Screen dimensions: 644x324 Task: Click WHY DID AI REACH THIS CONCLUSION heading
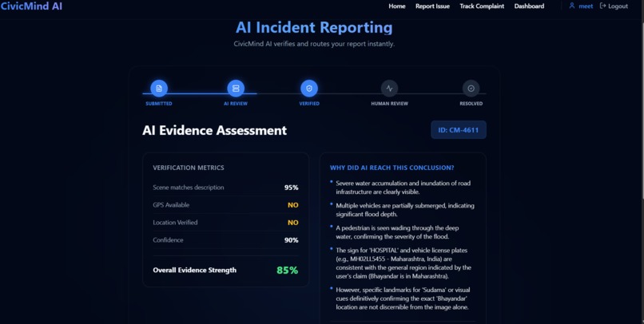(392, 168)
